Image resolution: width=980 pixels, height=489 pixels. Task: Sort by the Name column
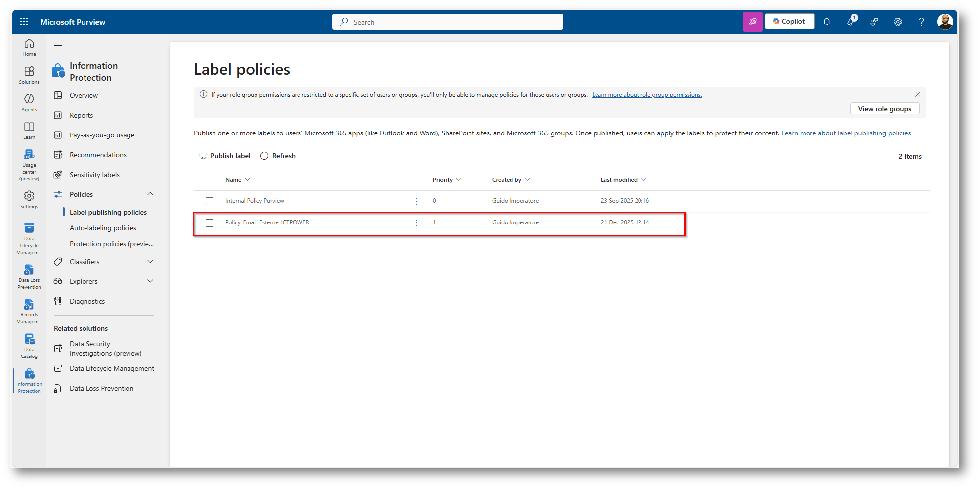[x=238, y=180]
